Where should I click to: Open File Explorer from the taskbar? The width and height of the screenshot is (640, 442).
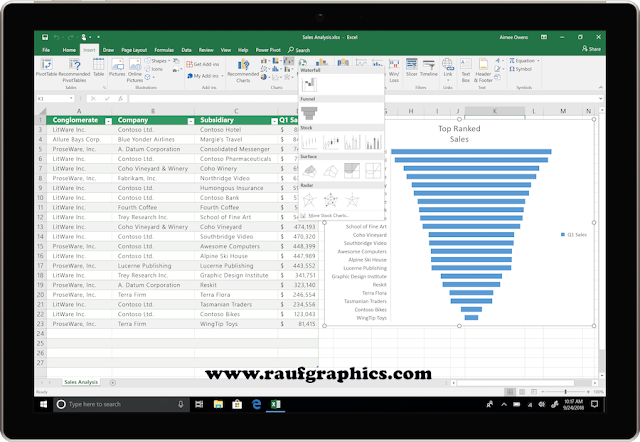pos(218,404)
